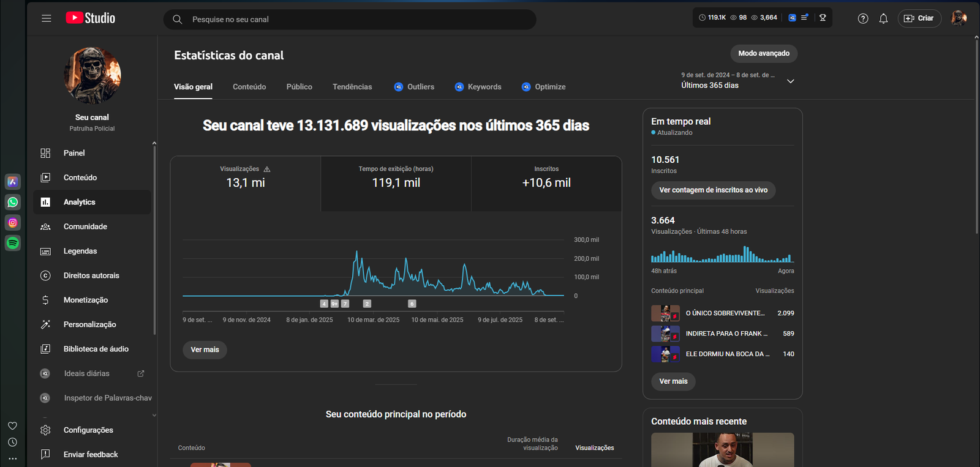Switch to the Público tab
The width and height of the screenshot is (980, 467).
tap(299, 87)
